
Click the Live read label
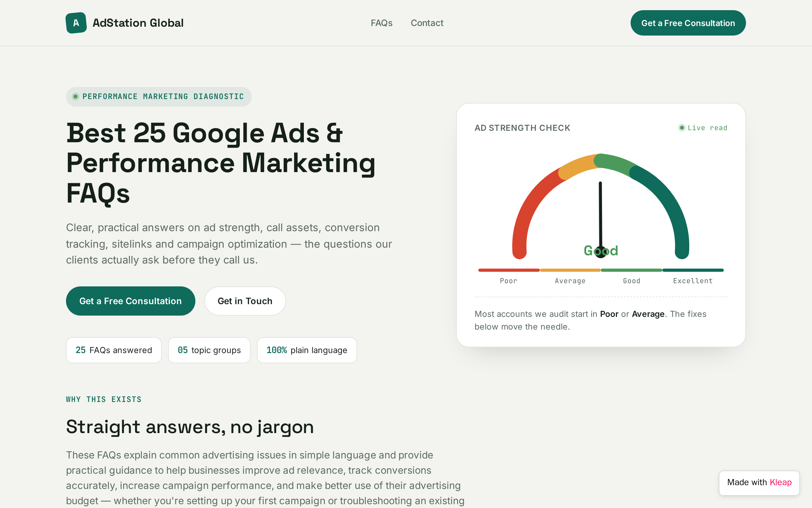tap(707, 128)
